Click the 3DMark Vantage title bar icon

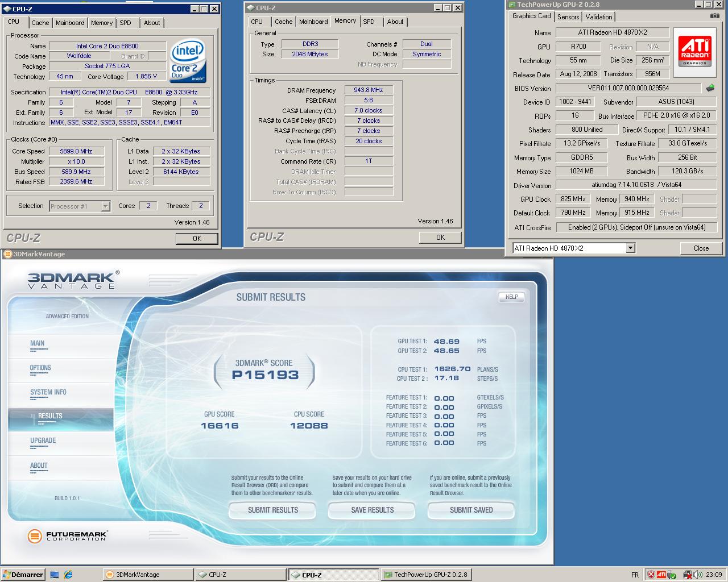click(x=7, y=254)
